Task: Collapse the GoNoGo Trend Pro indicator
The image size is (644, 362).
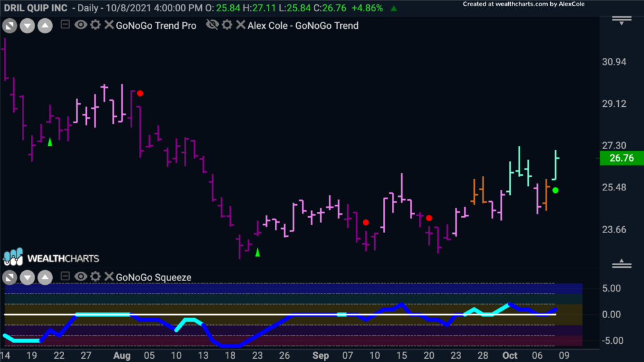Action: tap(65, 25)
